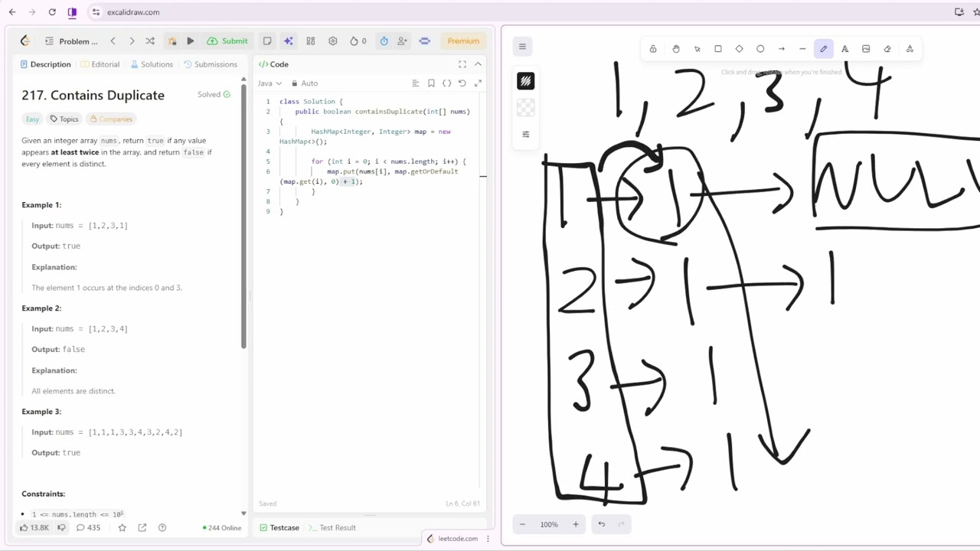Select the Text tool in Excalidraw

click(x=845, y=49)
